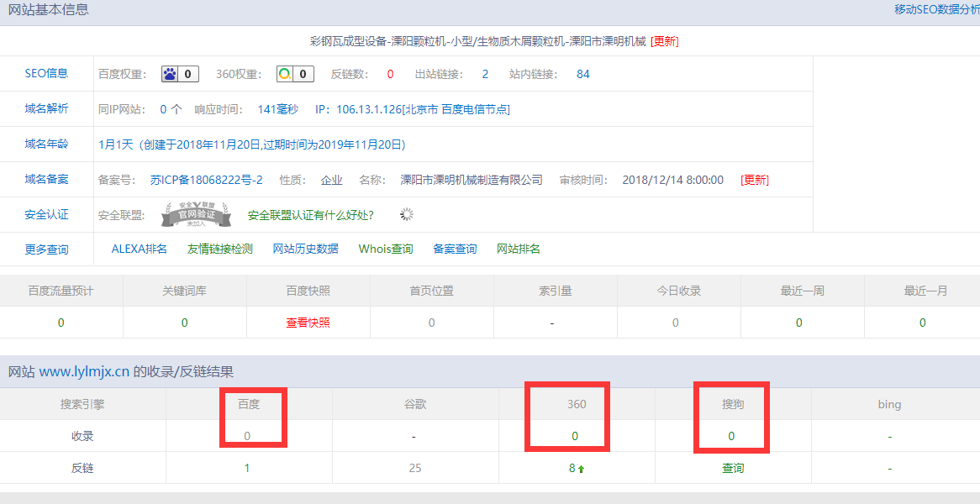Click 查询 in the 搜狗 反链 cell
Image resolution: width=980 pixels, height=504 pixels.
[x=733, y=468]
